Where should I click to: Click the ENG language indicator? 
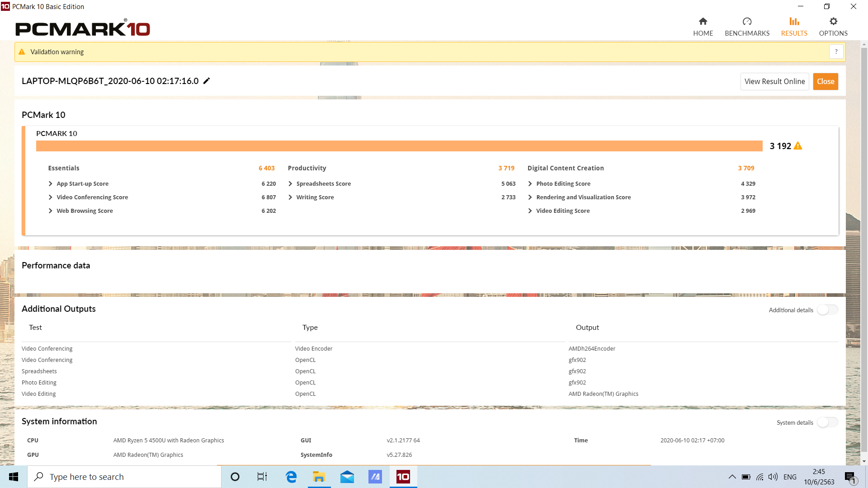790,477
